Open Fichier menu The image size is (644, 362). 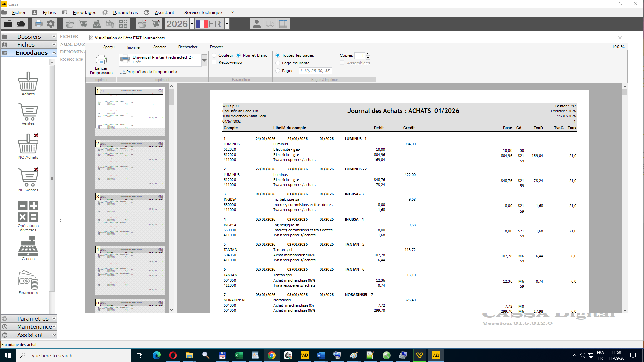[x=19, y=12]
